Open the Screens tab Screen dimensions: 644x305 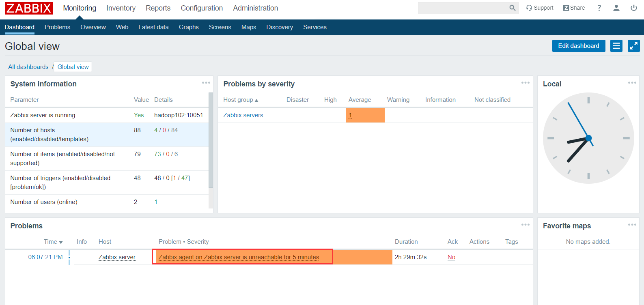220,27
